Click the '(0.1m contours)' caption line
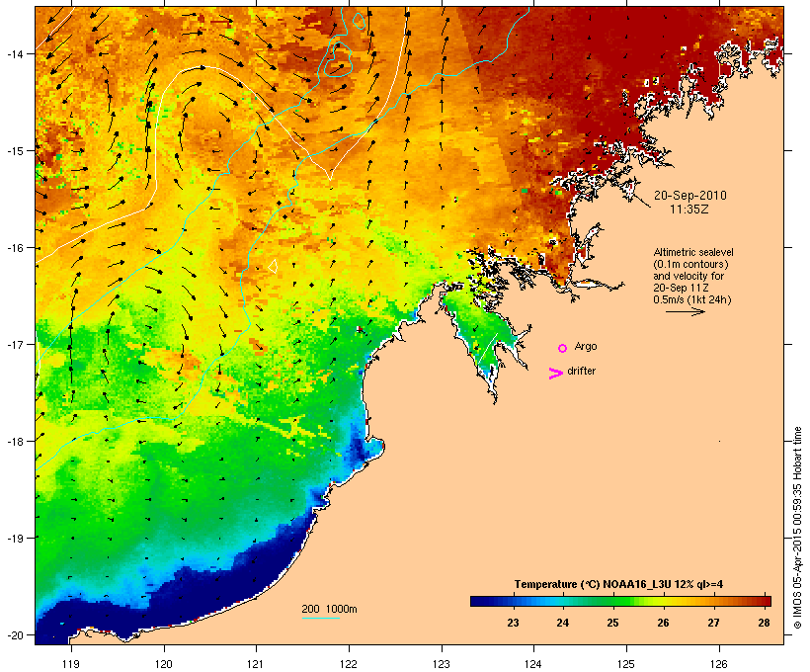 (691, 264)
